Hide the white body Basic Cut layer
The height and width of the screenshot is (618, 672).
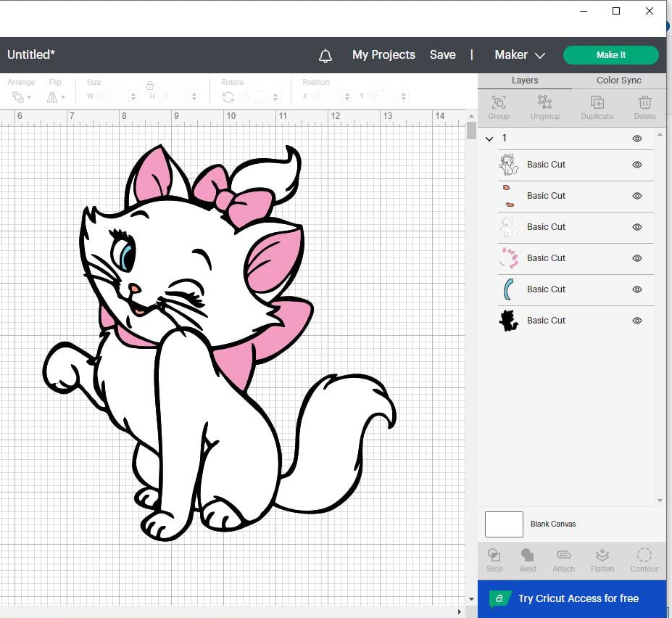(637, 227)
